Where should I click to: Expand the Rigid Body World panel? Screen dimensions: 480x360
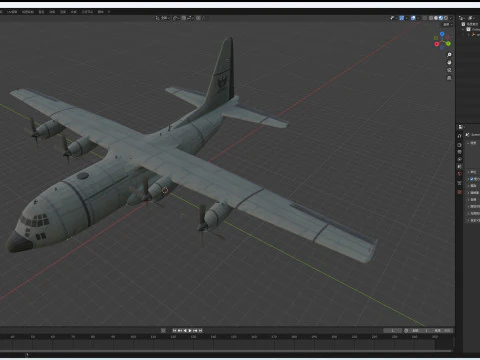pyautogui.click(x=473, y=206)
